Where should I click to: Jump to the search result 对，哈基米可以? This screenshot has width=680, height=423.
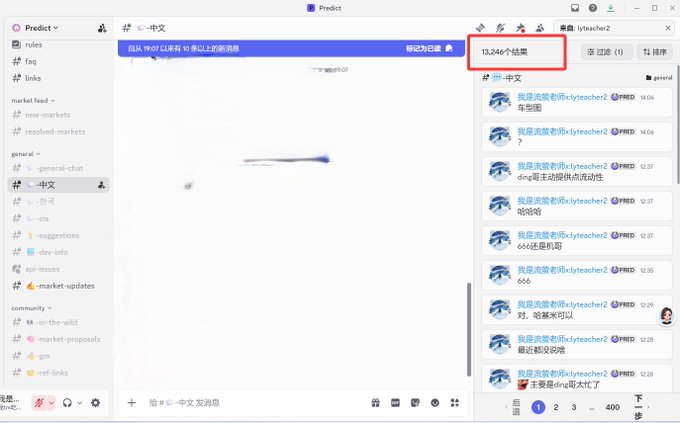[x=577, y=310]
